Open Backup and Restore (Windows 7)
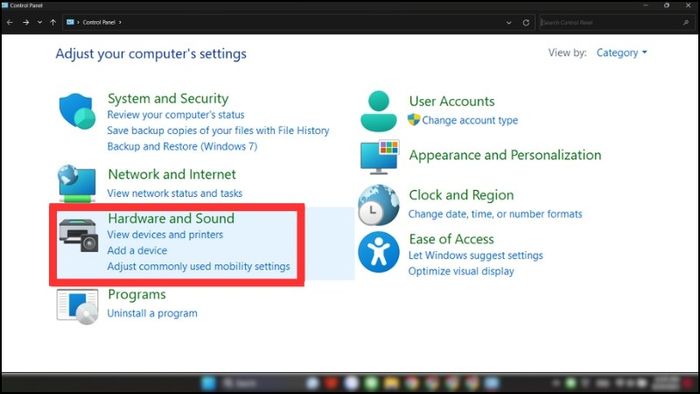The width and height of the screenshot is (700, 394). click(182, 146)
